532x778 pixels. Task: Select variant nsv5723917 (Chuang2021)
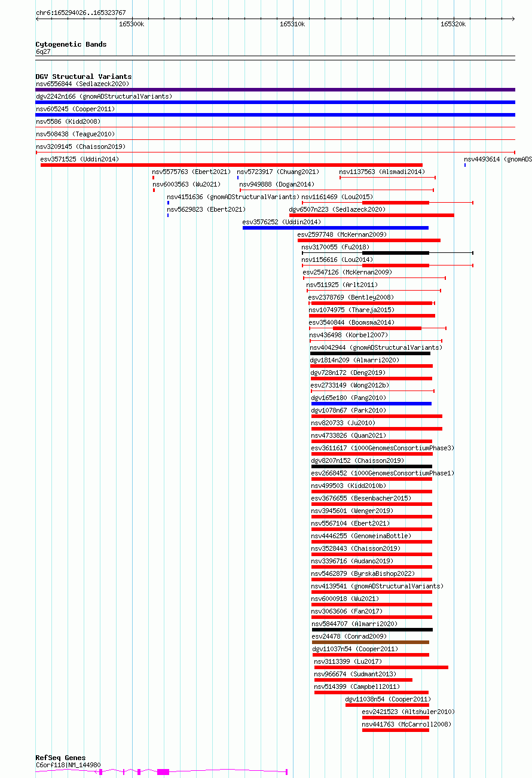tap(278, 172)
